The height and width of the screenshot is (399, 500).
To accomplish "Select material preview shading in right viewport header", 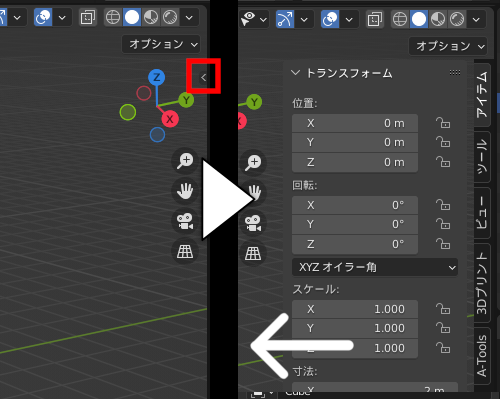I will [438, 19].
